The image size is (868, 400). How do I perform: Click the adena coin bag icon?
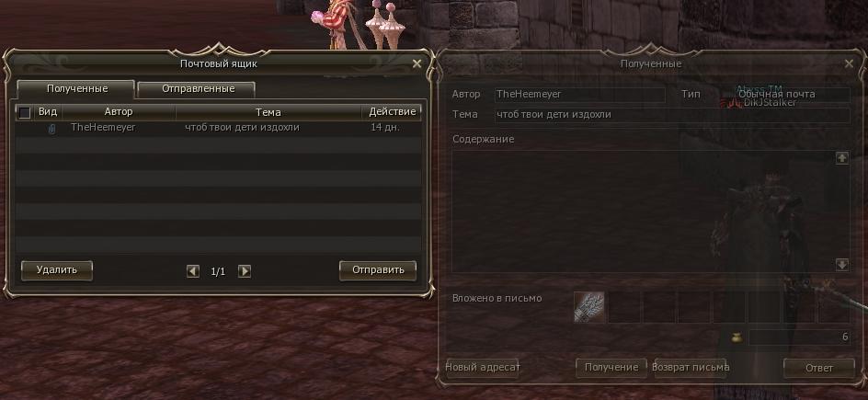pos(737,337)
